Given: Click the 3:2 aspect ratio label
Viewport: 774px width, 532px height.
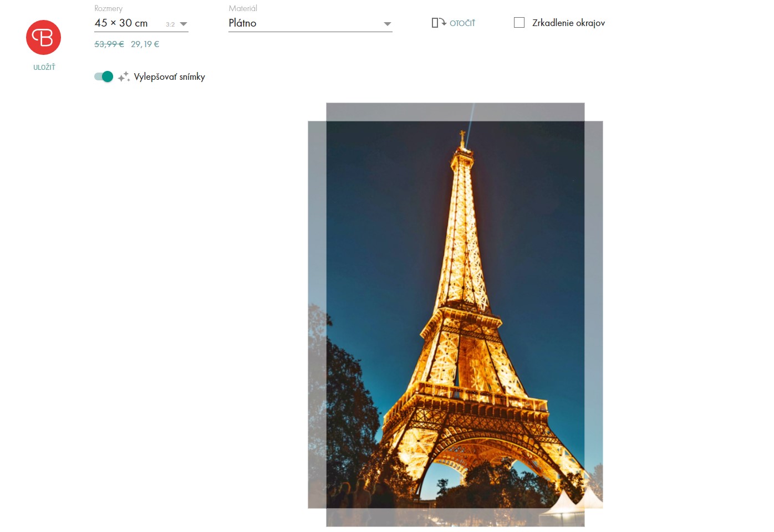Looking at the screenshot, I should pyautogui.click(x=170, y=24).
